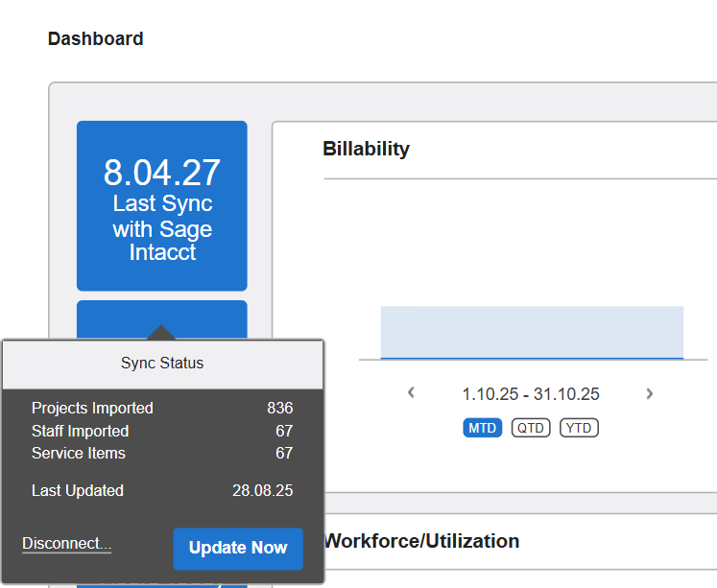Image resolution: width=717 pixels, height=588 pixels.
Task: Switch Billability to YTD view
Action: point(579,428)
